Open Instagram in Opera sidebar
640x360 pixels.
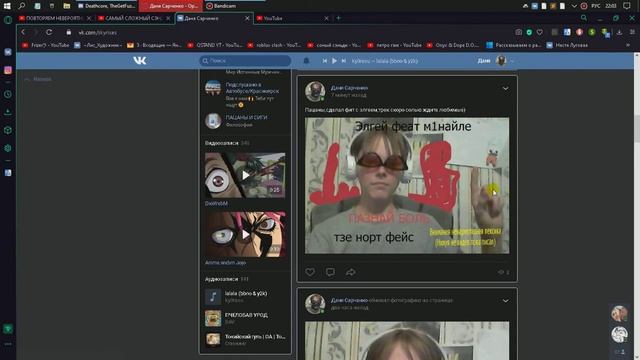pos(8,70)
